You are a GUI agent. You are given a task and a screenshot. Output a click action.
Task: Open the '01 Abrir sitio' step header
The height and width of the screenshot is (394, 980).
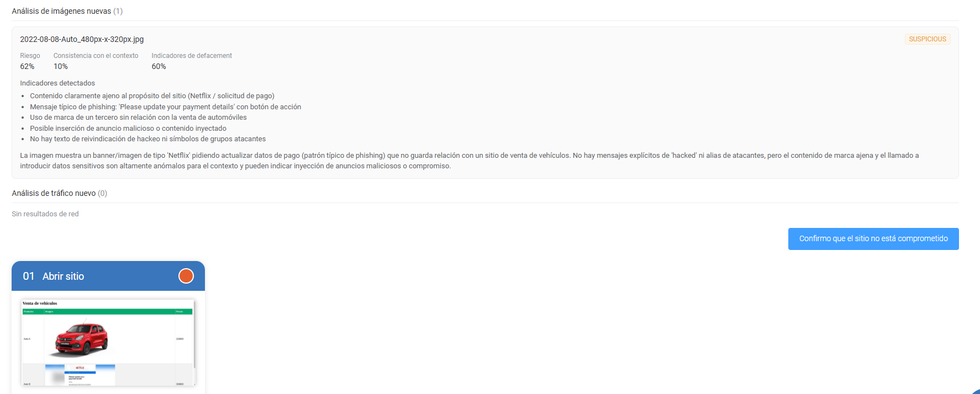(x=108, y=276)
